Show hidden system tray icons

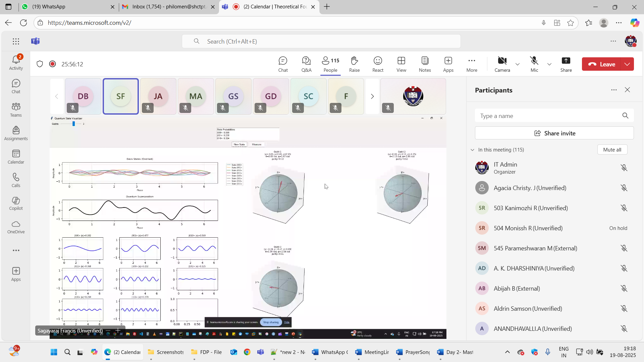(507, 352)
